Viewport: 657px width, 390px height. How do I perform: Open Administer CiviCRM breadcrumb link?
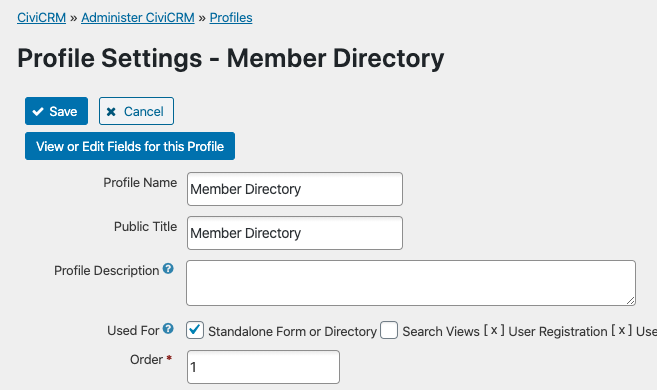pyautogui.click(x=138, y=18)
